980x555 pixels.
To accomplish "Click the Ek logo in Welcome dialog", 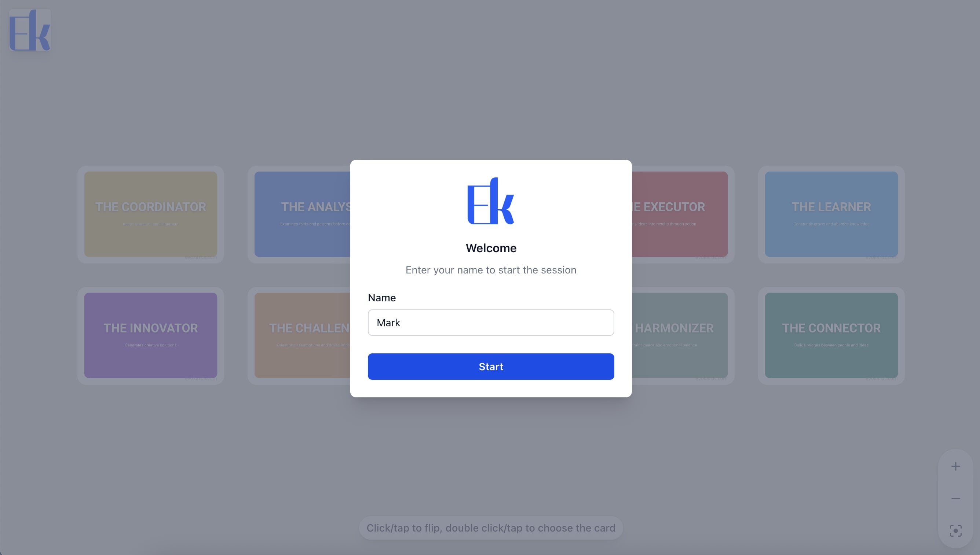I will pyautogui.click(x=490, y=201).
